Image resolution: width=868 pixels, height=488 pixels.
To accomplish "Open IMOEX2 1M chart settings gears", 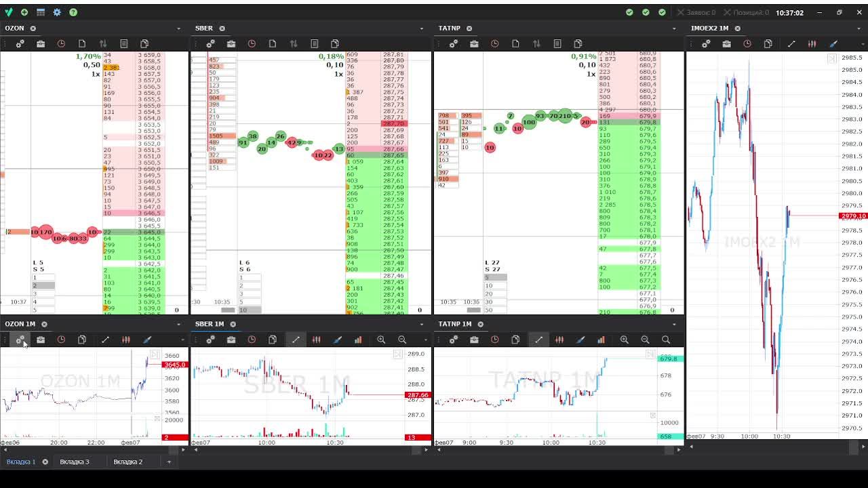I will (x=706, y=43).
